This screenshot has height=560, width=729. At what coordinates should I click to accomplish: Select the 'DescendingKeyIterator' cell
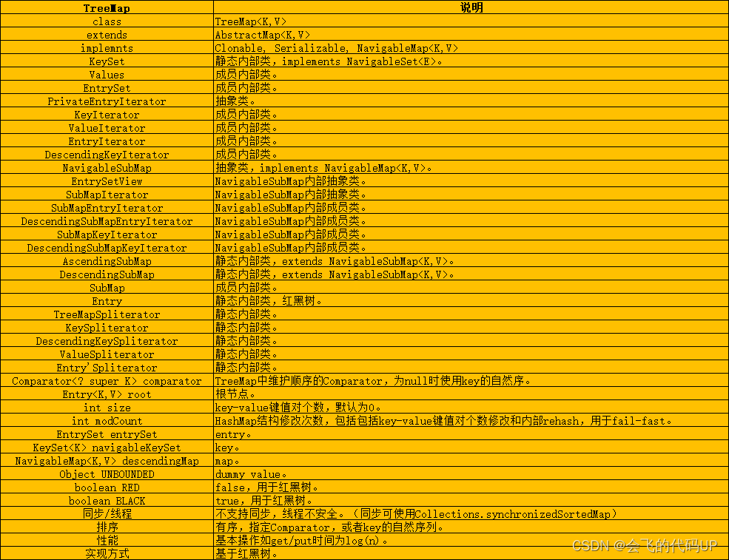(x=107, y=155)
